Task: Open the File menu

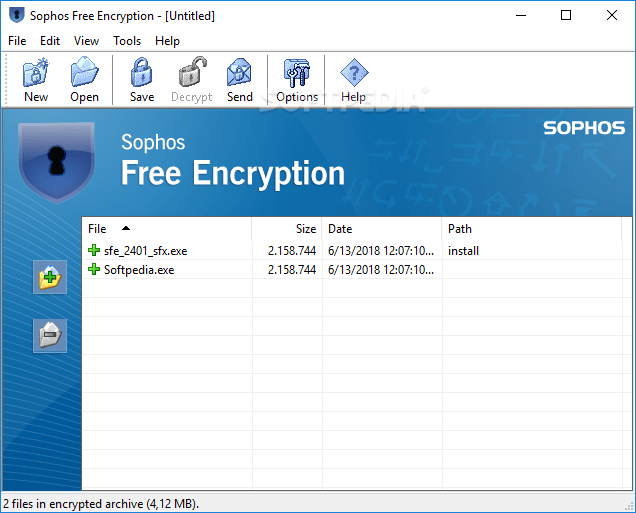Action: 17,41
